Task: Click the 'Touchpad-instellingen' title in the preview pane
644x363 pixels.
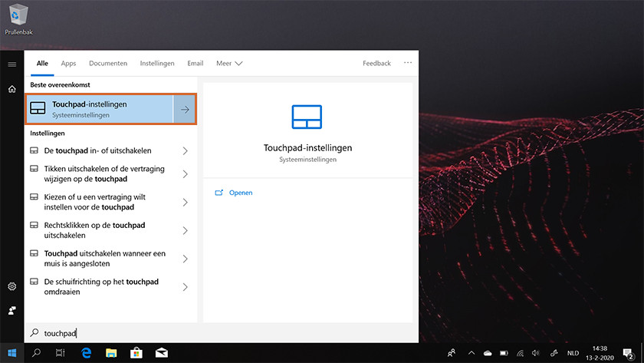Action: [307, 147]
